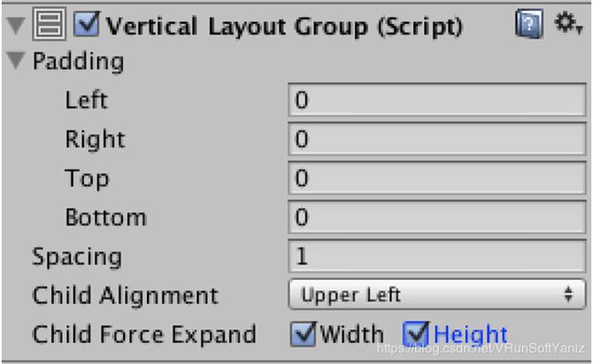This screenshot has width=593, height=364.
Task: Click the Left padding input field
Action: (x=437, y=99)
